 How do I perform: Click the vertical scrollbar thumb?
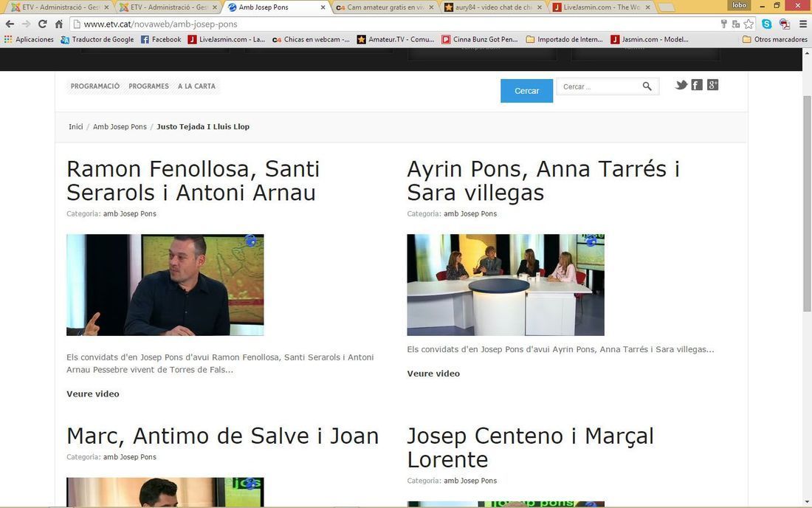click(807, 203)
